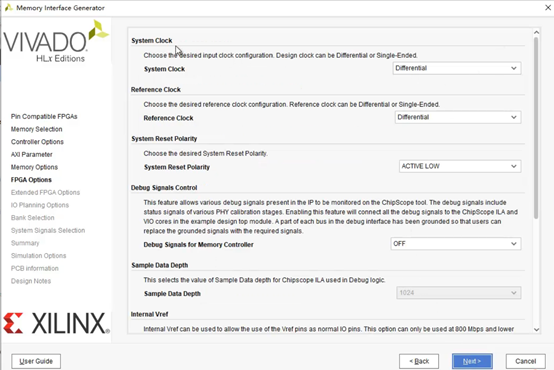Open the System Clock dropdown set to Differential
Screen dimensions: 554x370
click(456, 68)
